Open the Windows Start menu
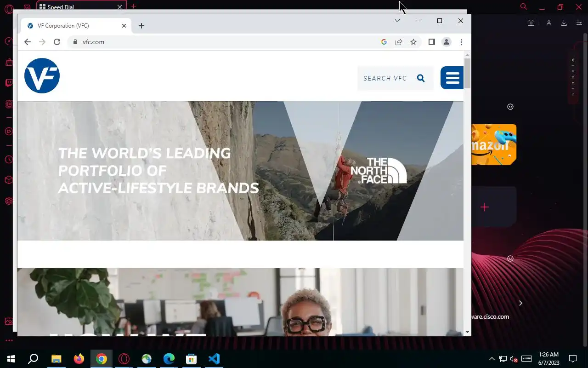Viewport: 588px width, 368px height. pos(11,359)
